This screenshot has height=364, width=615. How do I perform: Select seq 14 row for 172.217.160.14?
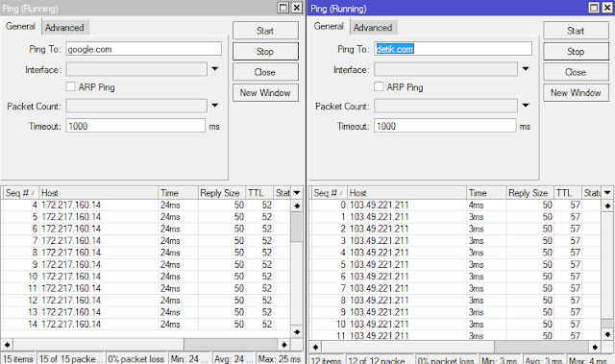[x=146, y=324]
